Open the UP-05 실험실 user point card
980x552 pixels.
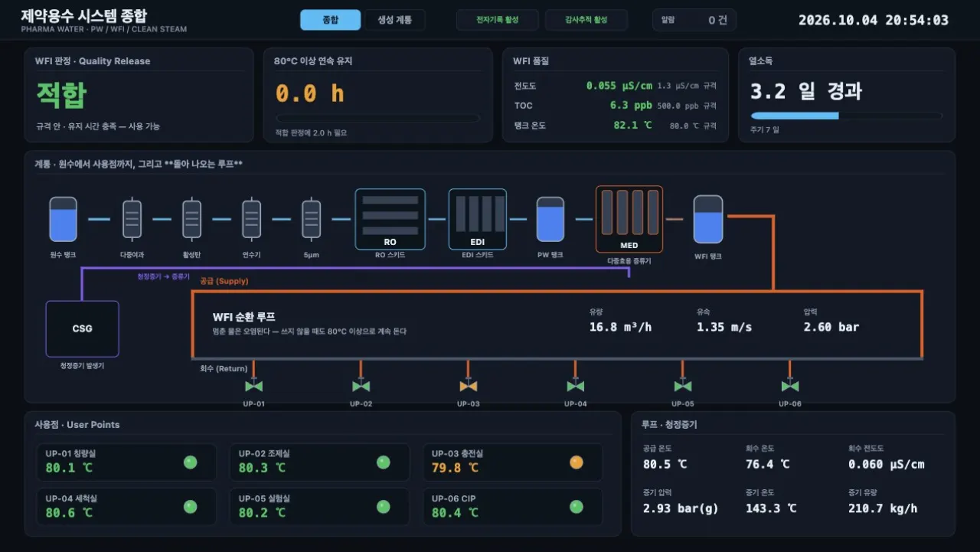tap(319, 507)
